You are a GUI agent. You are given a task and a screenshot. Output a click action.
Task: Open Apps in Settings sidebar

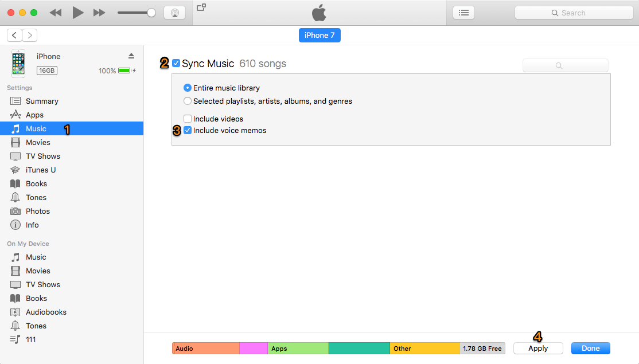72,115
